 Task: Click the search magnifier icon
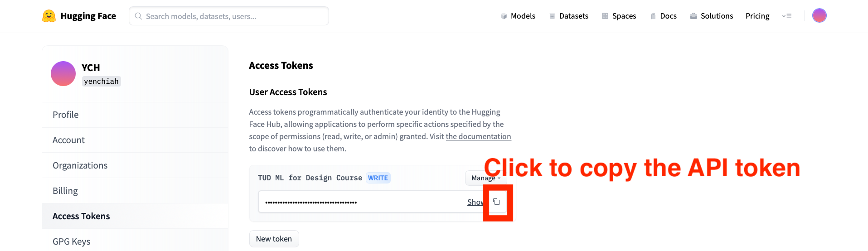point(138,16)
